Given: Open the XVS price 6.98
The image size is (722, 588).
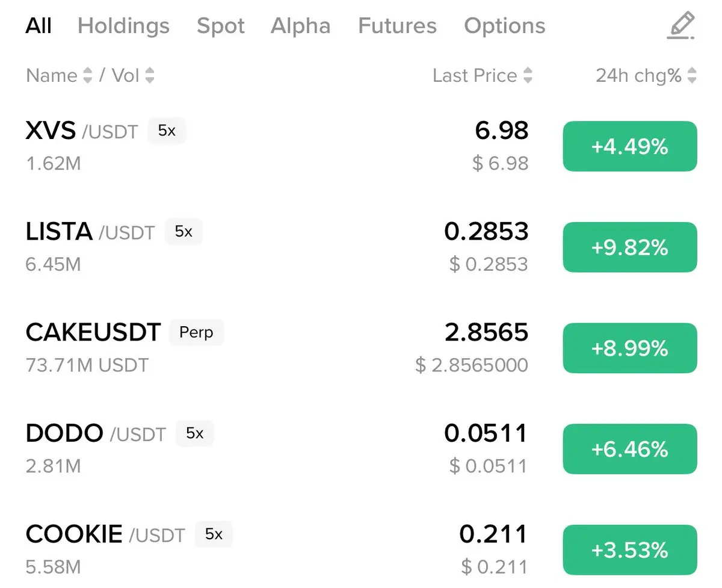Looking at the screenshot, I should 502,131.
